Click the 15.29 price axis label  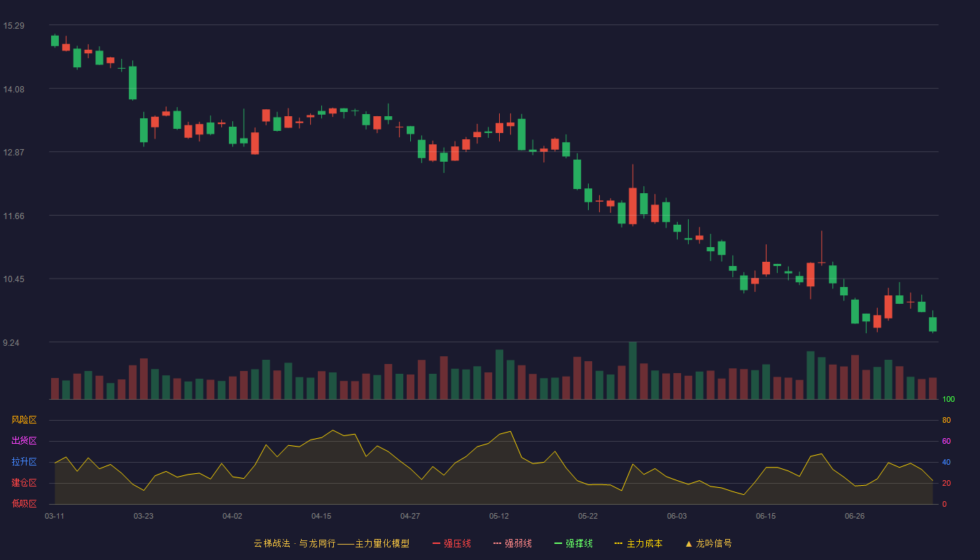(14, 26)
